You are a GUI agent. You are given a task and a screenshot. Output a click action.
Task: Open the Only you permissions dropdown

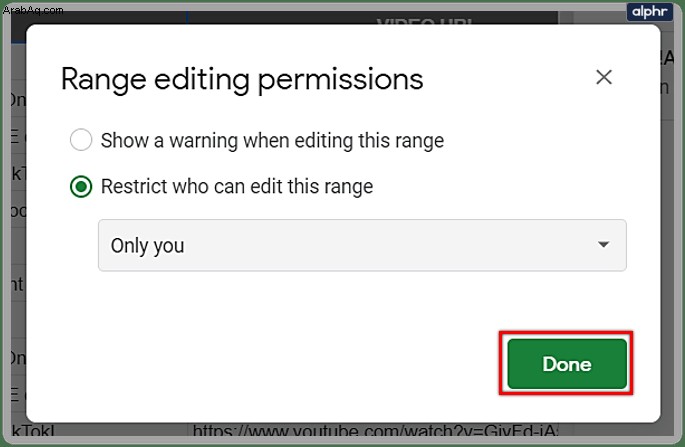coord(362,245)
